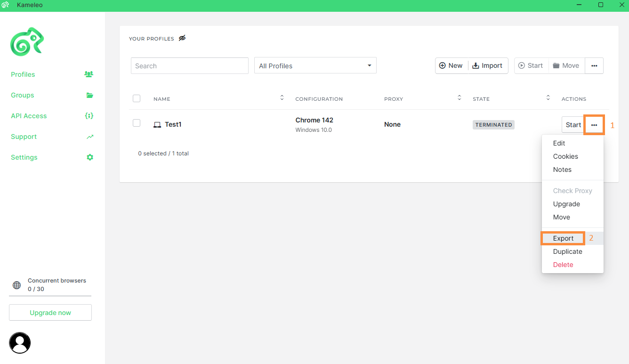Click the Chrome 142 configuration text
This screenshot has height=364, width=629.
click(314, 120)
